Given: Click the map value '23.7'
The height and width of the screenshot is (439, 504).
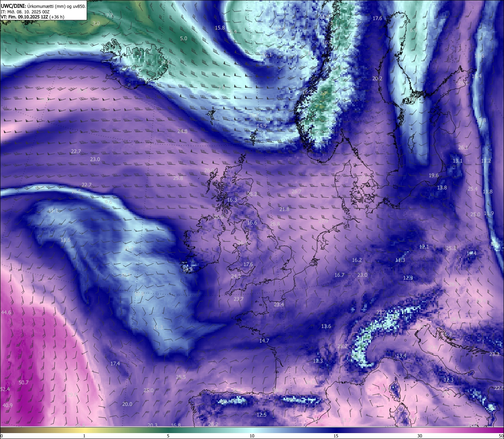Looking at the screenshot, I should 238,299.
